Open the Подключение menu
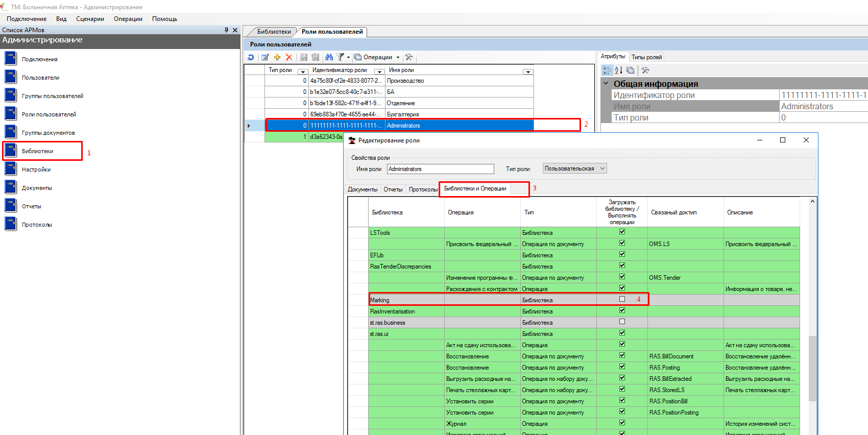 point(27,19)
